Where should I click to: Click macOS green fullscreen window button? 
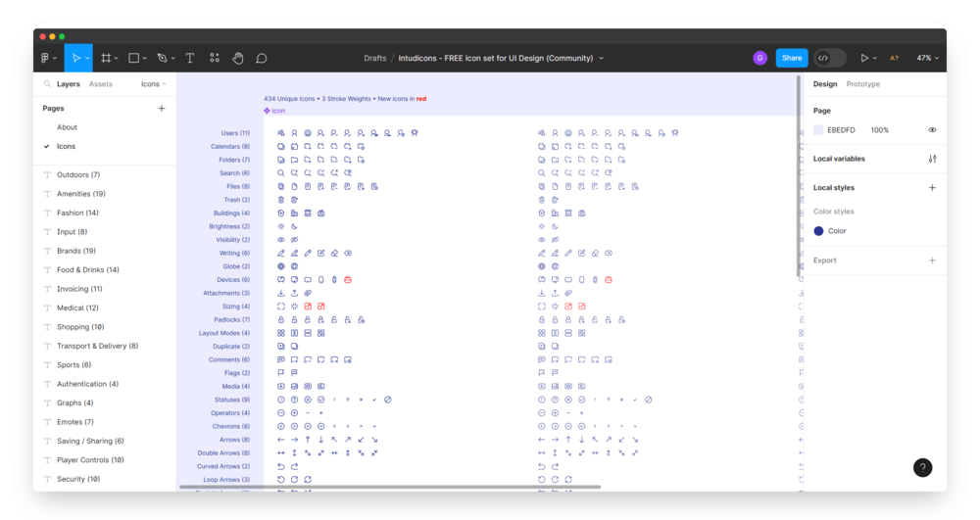[x=62, y=37]
